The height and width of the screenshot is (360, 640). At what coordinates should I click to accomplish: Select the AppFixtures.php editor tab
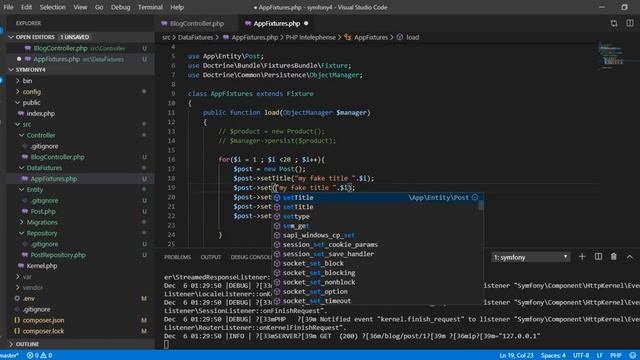coord(276,24)
